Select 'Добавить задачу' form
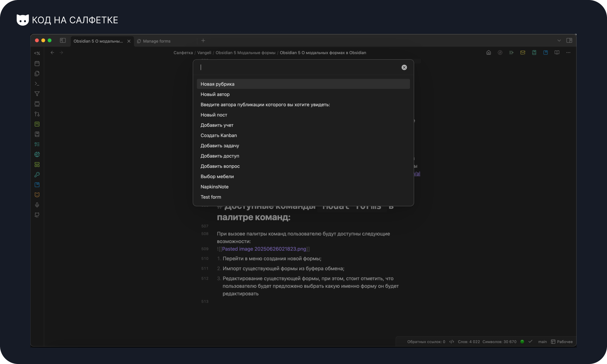 tap(303, 146)
